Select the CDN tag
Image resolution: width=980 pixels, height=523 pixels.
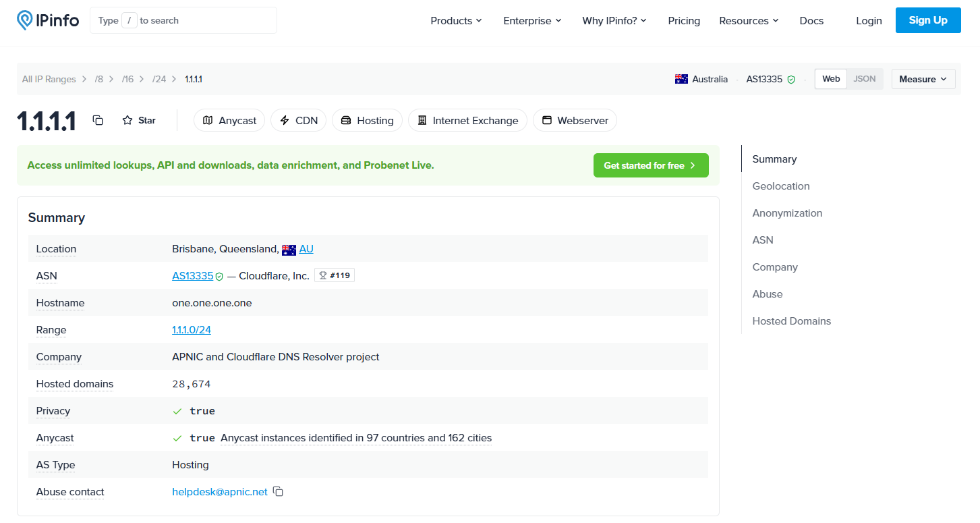(x=299, y=120)
